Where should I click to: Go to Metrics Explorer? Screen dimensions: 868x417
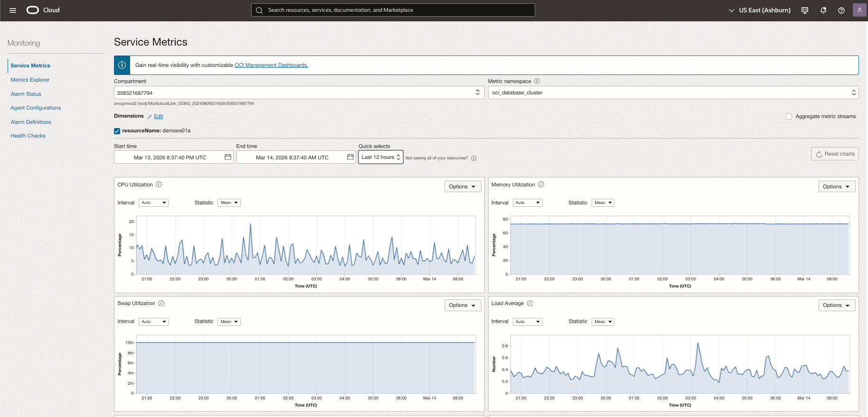(x=30, y=80)
